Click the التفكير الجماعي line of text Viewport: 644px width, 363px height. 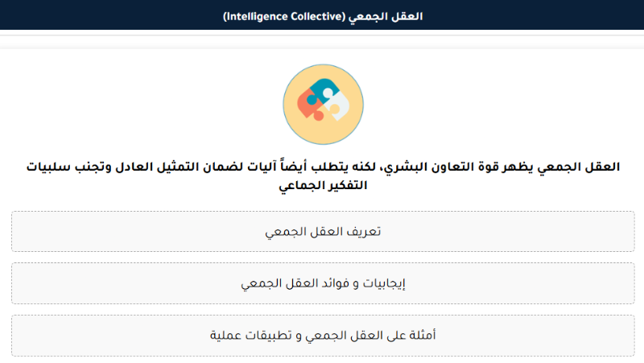(x=322, y=185)
